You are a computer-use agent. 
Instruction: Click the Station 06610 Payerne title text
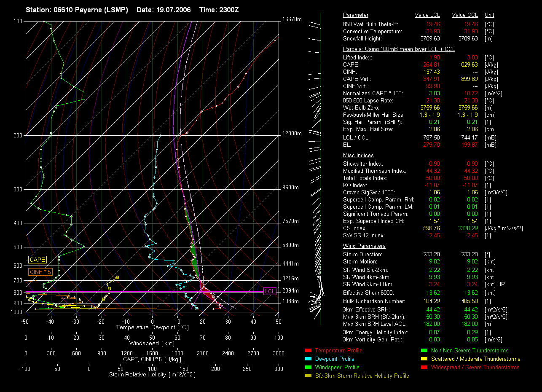click(x=77, y=10)
